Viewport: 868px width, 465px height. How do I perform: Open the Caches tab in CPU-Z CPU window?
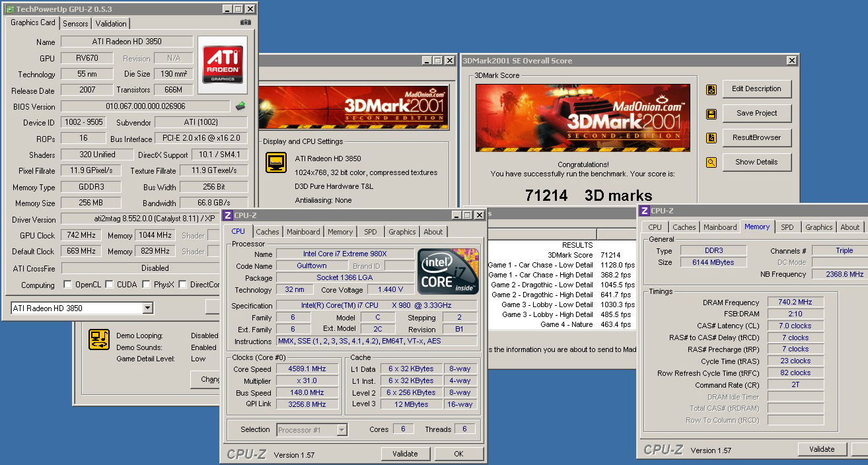click(x=268, y=232)
